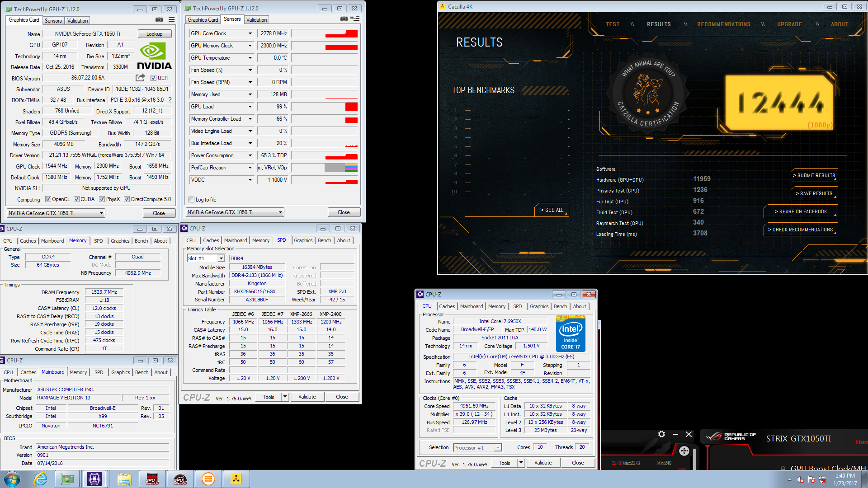Click the GPU Tweak monitor expand arrows icon
This screenshot has width=868, height=488.
[684, 450]
